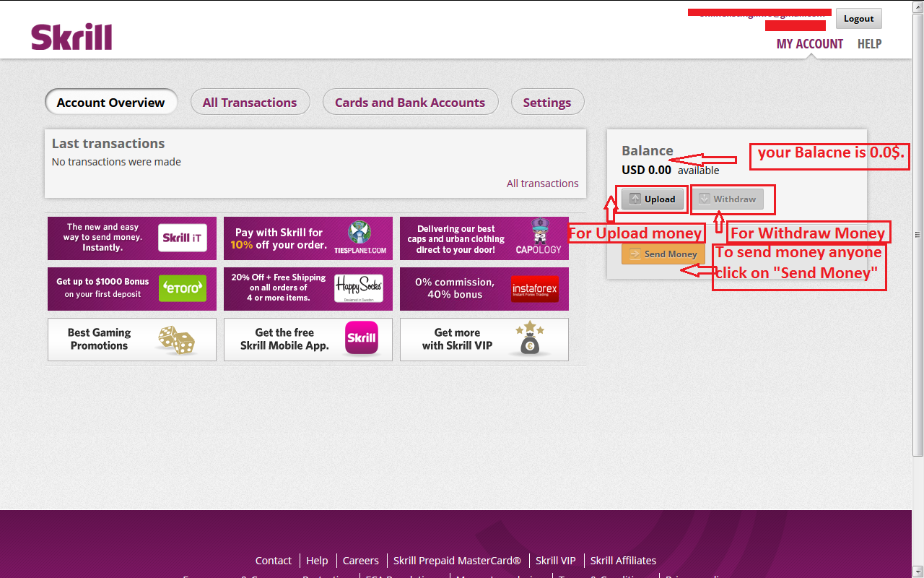Get the free Skrill Mobile App
This screenshot has height=578, width=924.
click(308, 340)
